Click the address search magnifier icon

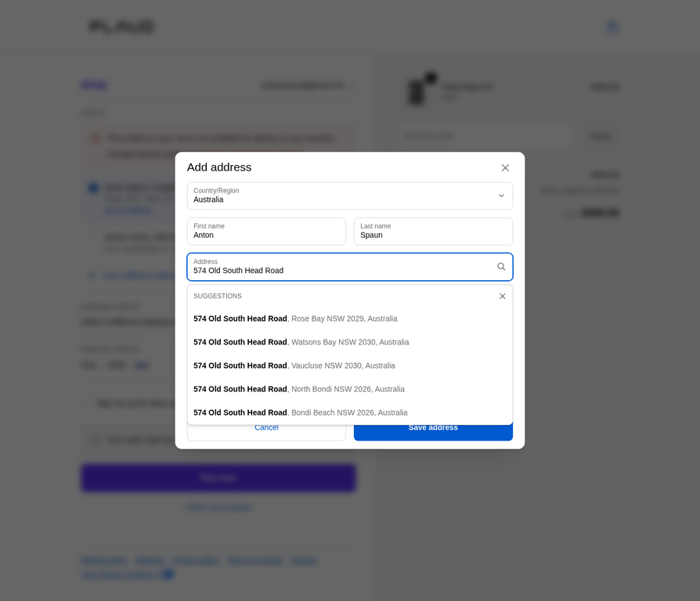click(501, 267)
